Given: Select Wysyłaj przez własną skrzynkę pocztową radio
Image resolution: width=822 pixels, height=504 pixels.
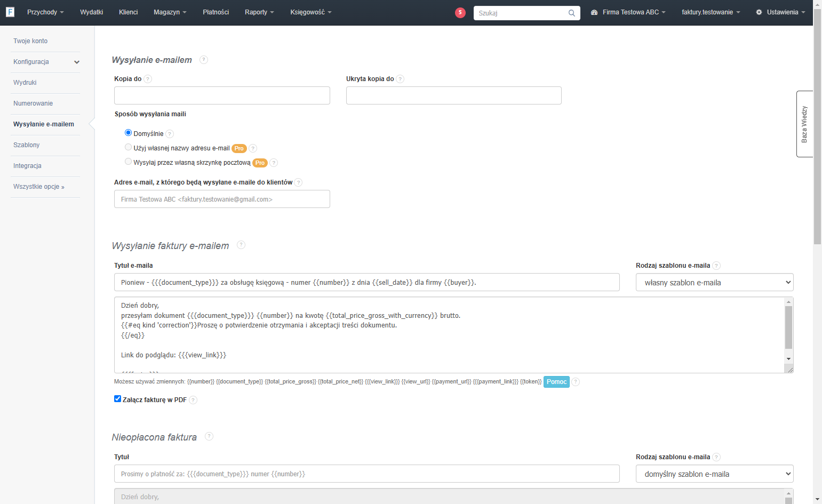Looking at the screenshot, I should 128,162.
